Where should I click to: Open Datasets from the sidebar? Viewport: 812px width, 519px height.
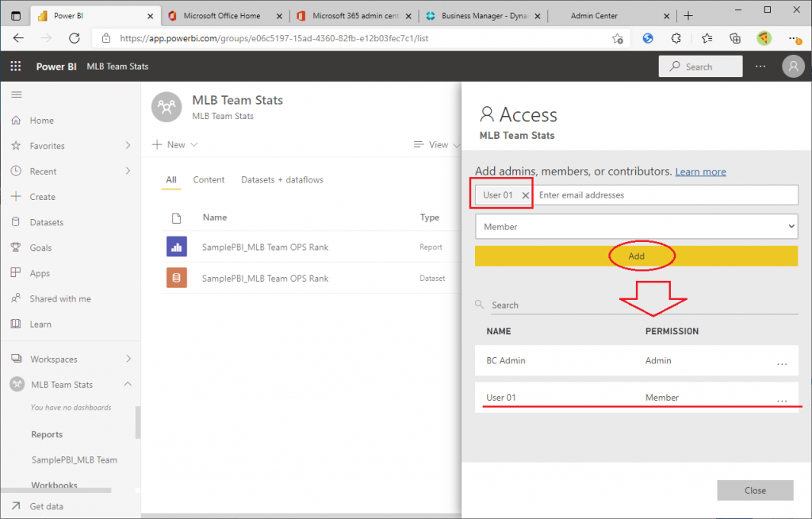(x=47, y=222)
